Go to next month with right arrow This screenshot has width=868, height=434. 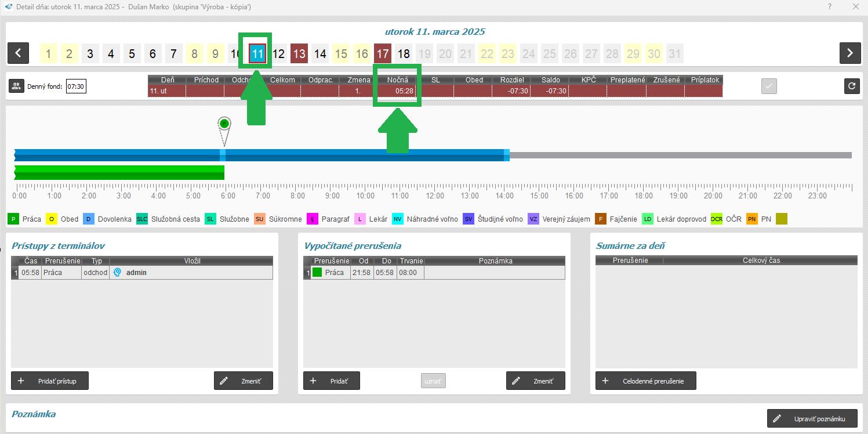pos(849,53)
